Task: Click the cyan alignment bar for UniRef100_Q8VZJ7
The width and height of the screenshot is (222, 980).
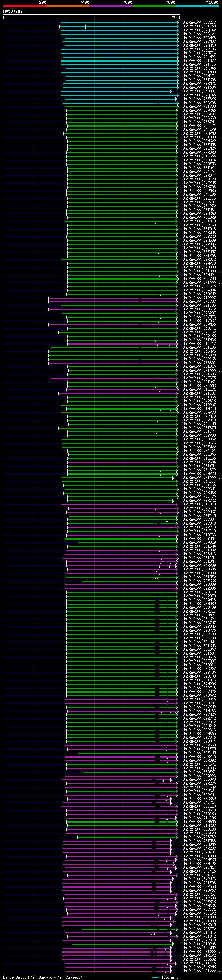Action: [x=120, y=23]
